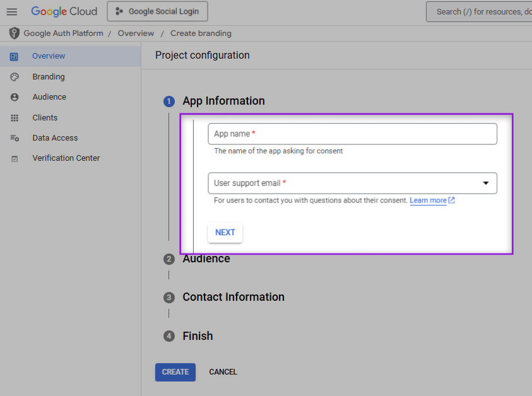
Task: Click the Branding palette icon
Action: (15, 77)
